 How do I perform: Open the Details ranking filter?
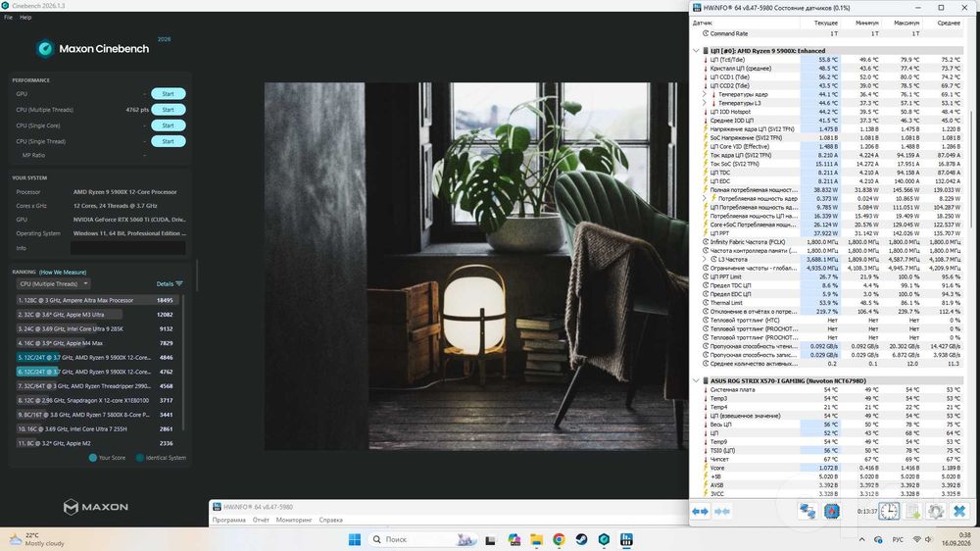[170, 284]
